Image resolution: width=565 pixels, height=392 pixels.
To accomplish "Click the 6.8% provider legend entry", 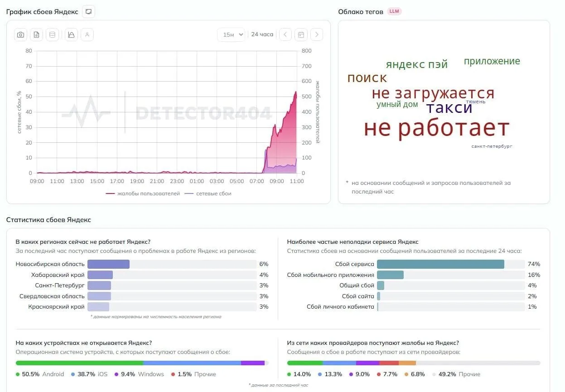I will [415, 374].
